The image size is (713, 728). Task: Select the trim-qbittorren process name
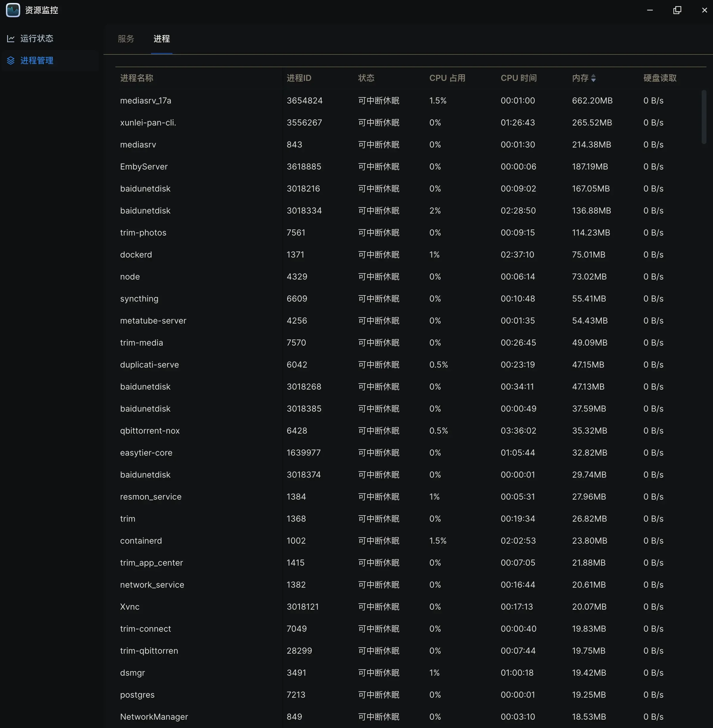[x=149, y=651]
